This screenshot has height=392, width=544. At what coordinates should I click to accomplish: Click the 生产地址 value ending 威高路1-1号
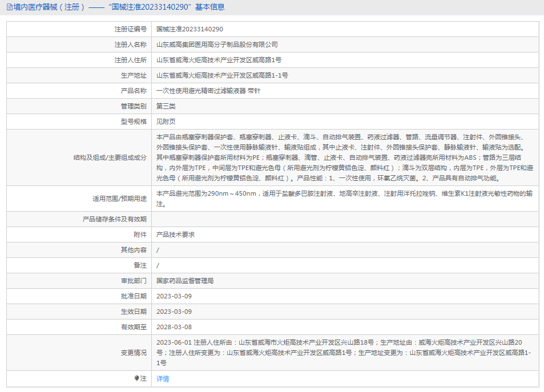click(x=222, y=75)
